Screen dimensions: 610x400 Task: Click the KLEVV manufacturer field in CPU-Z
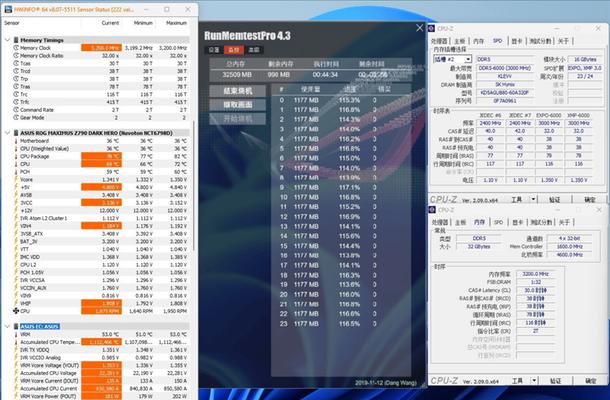(x=505, y=76)
